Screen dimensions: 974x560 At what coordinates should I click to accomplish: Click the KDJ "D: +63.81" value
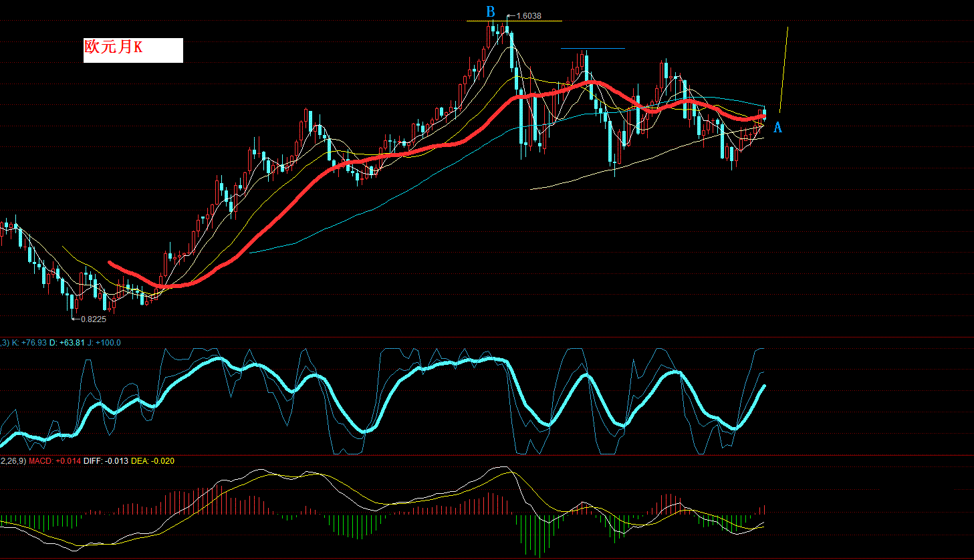click(x=68, y=343)
